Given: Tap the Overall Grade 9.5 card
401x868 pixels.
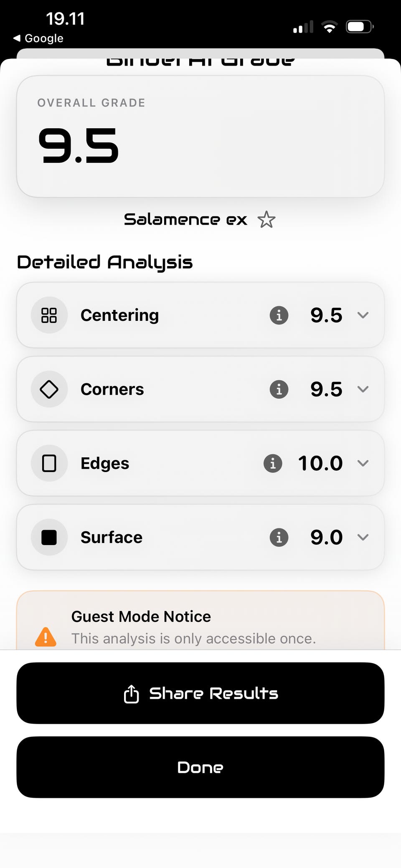Looking at the screenshot, I should [x=200, y=136].
